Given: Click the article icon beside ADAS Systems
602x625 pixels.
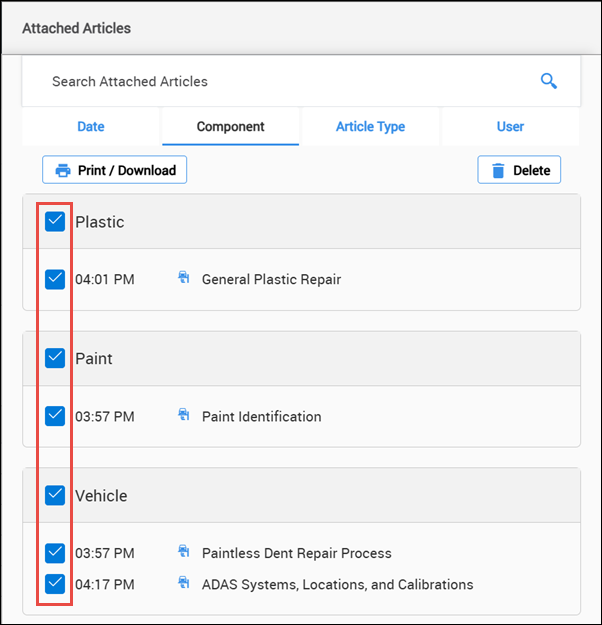Looking at the screenshot, I should (x=183, y=582).
